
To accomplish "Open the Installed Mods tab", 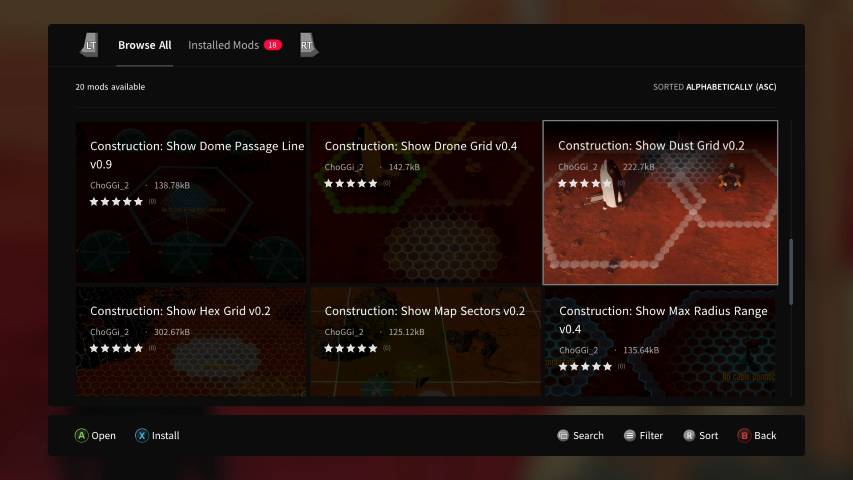I will tap(223, 46).
